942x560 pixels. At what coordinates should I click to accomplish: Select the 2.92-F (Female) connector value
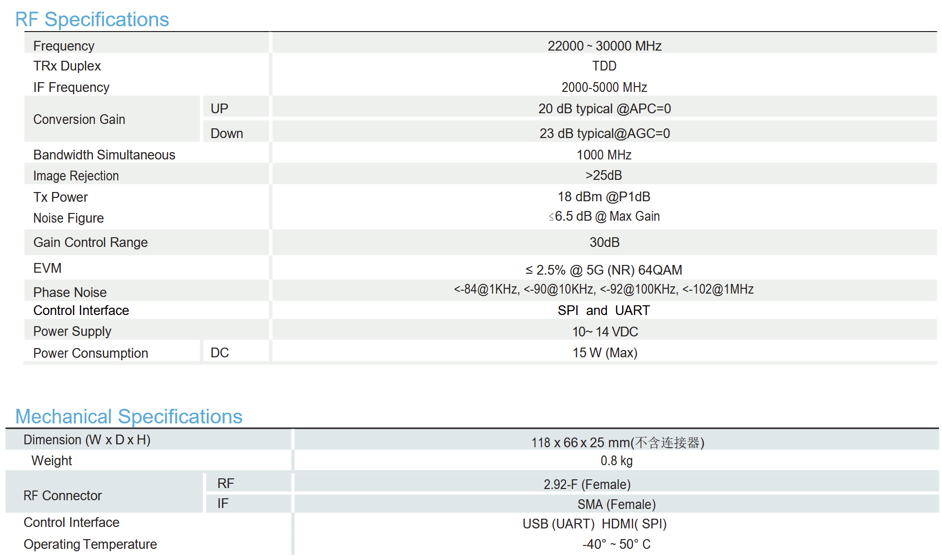pos(587,484)
